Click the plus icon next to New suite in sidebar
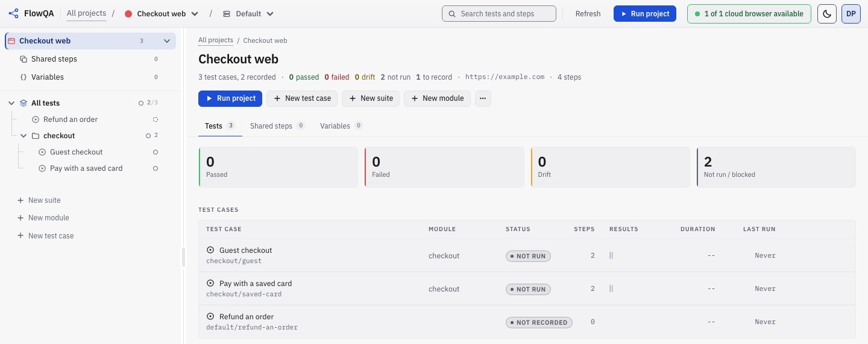 point(20,200)
